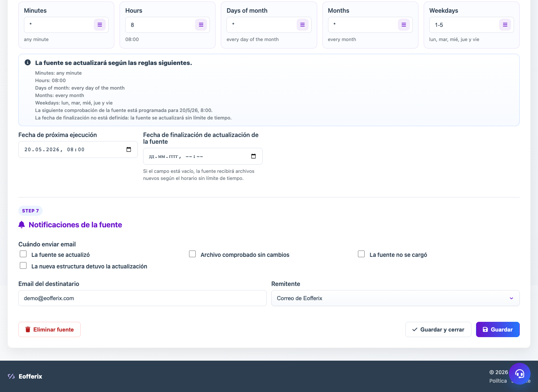
Task: Click the bell icon beside Notificaciones
Action: 22,225
